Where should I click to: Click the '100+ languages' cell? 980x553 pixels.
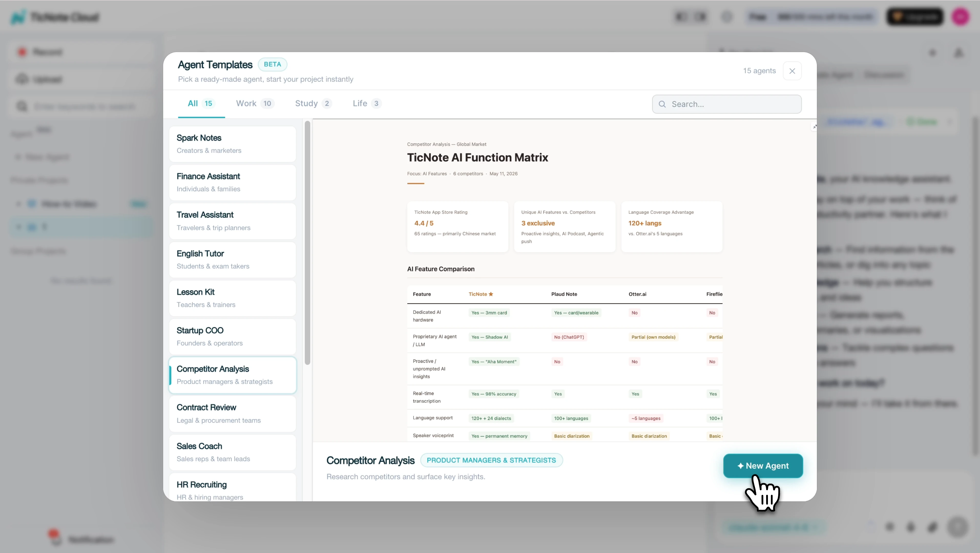point(571,418)
